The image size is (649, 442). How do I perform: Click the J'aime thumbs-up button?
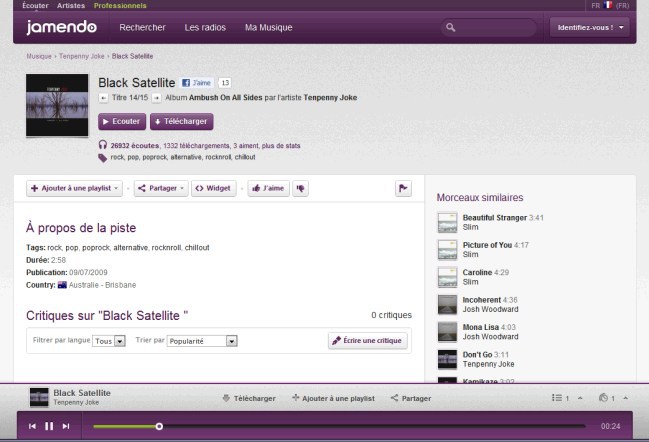269,188
